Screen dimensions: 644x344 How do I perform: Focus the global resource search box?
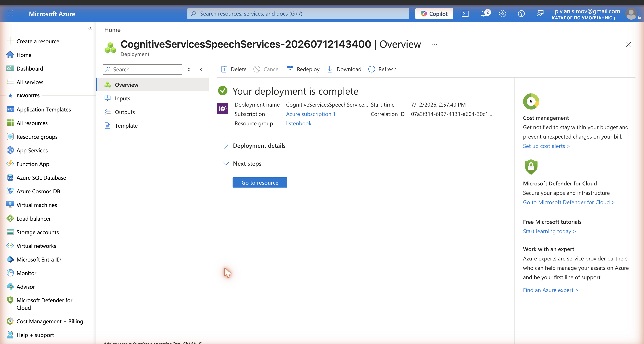pyautogui.click(x=298, y=14)
